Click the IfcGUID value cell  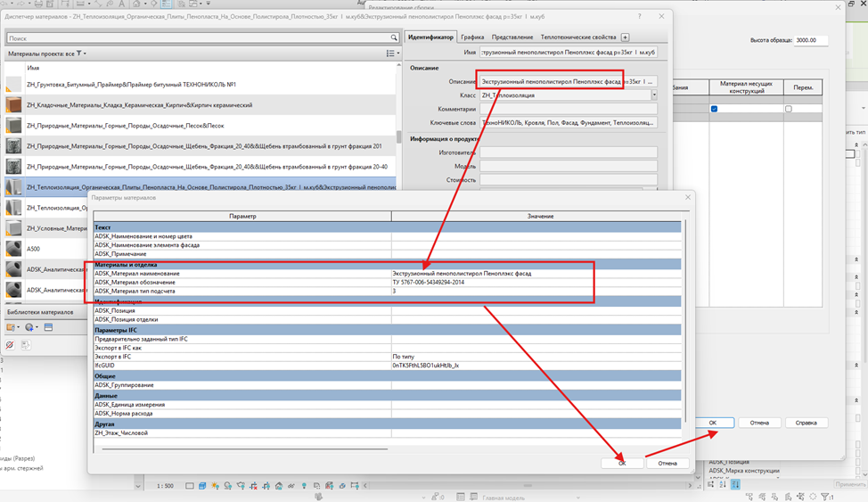point(536,366)
